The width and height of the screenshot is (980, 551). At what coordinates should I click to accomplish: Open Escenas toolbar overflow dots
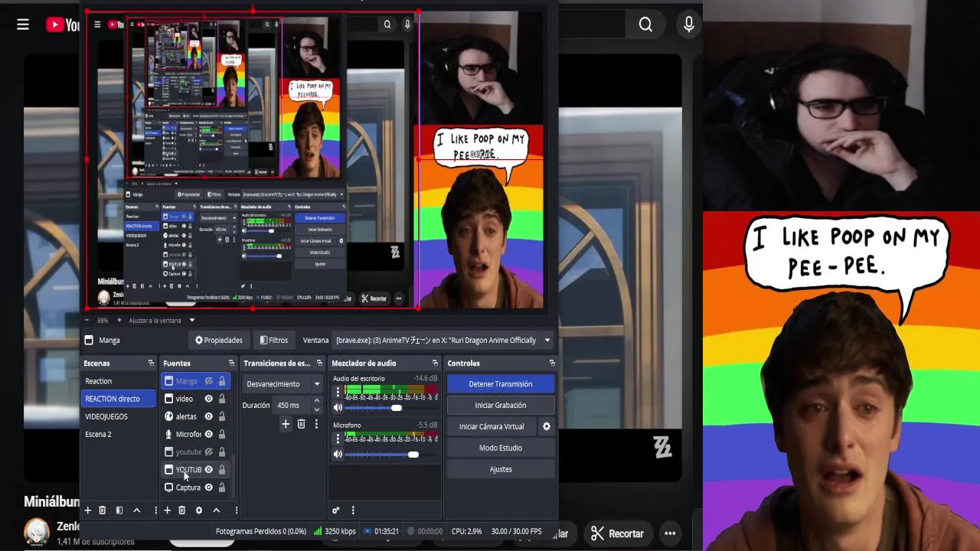click(155, 510)
